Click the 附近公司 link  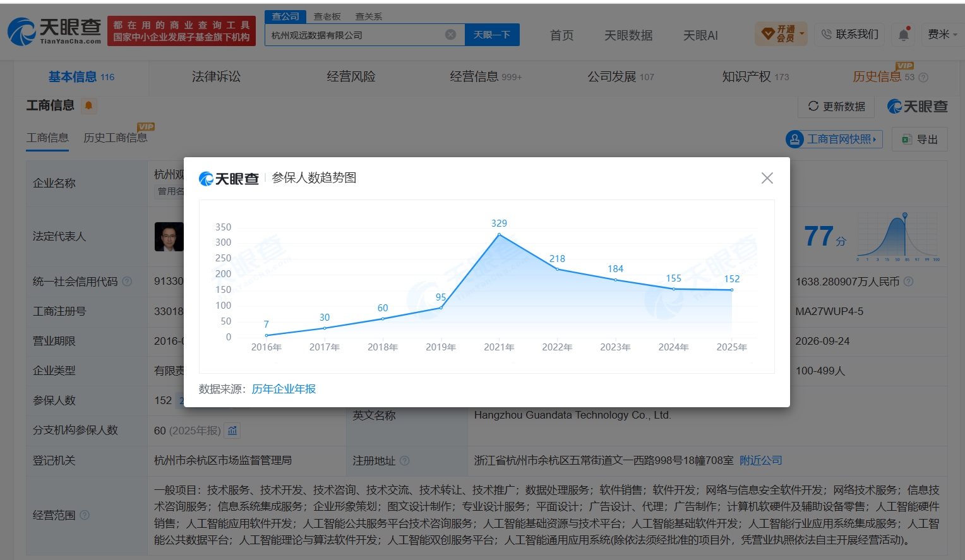point(761,461)
